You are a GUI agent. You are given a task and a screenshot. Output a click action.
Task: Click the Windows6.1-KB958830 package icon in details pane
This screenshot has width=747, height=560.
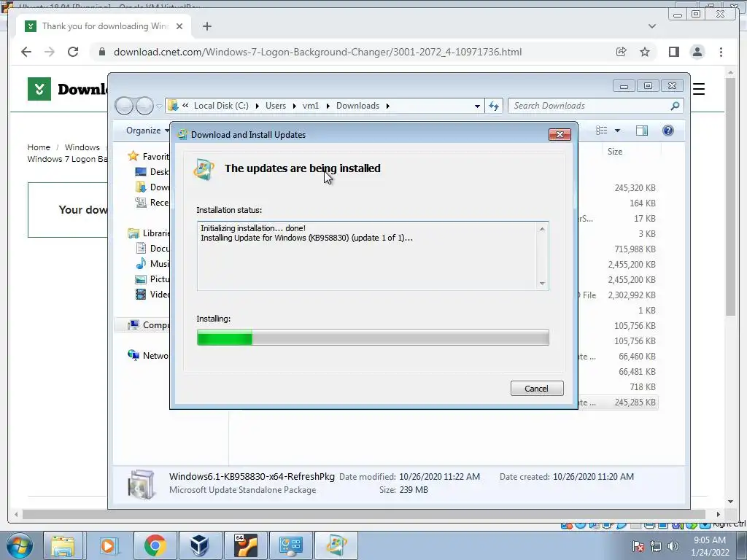pos(141,484)
